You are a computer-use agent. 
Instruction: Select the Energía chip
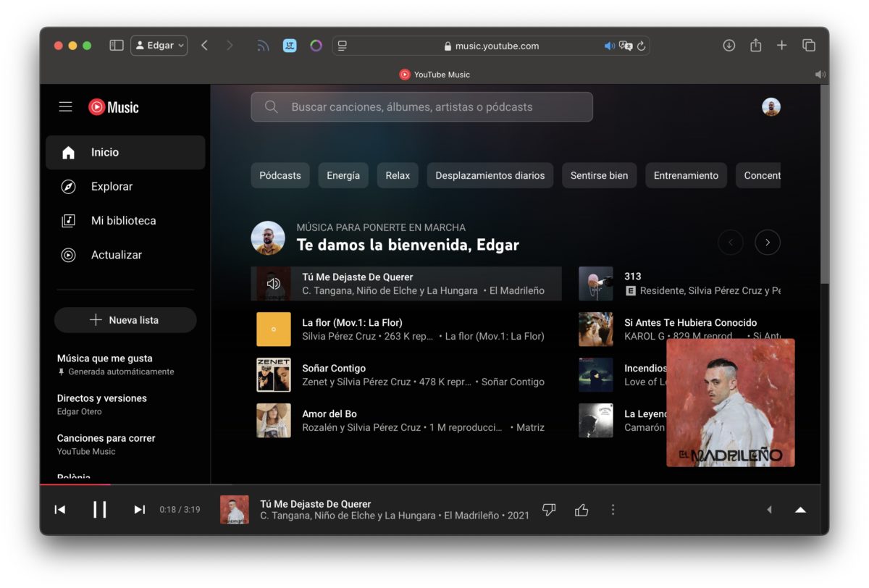(x=343, y=175)
